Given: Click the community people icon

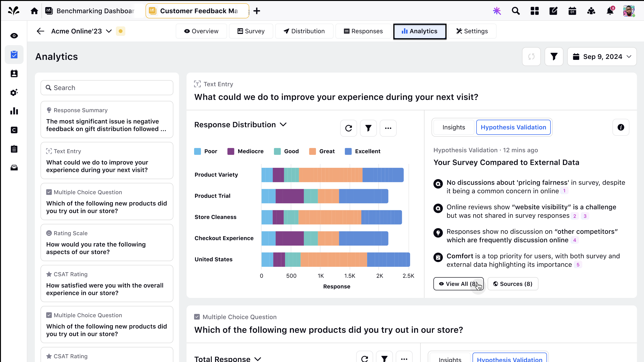Looking at the screenshot, I should tap(591, 11).
